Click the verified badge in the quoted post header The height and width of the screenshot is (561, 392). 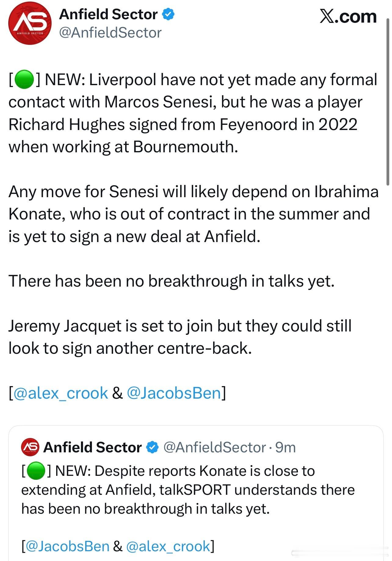pos(152,447)
